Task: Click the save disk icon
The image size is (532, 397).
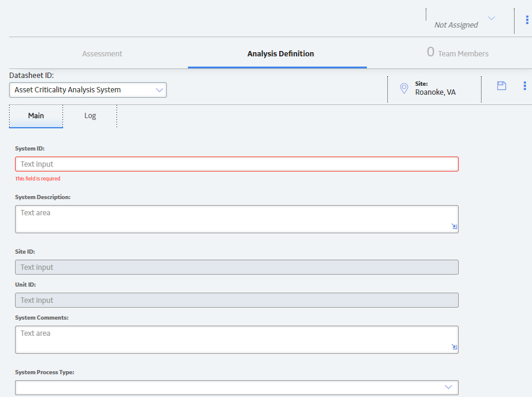Action: coord(501,86)
